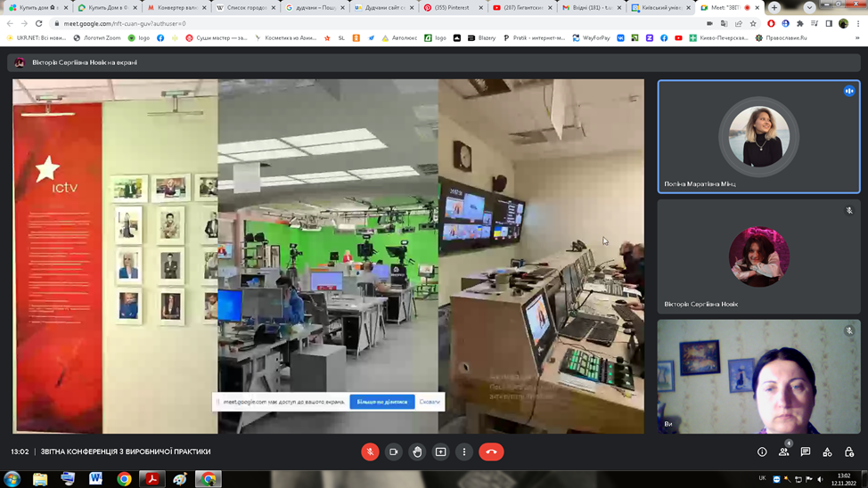This screenshot has height=488, width=868.
Task: Unmute the microphone in Meet
Action: pos(370,451)
